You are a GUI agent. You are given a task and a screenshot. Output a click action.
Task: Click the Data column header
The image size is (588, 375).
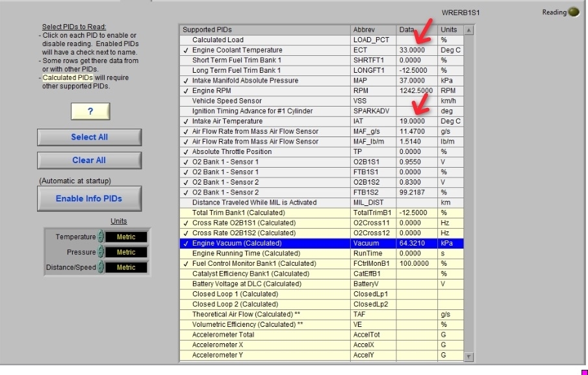click(x=416, y=30)
